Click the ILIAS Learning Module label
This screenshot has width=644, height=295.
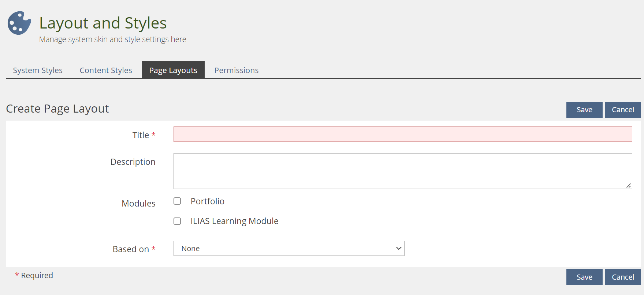click(x=234, y=221)
